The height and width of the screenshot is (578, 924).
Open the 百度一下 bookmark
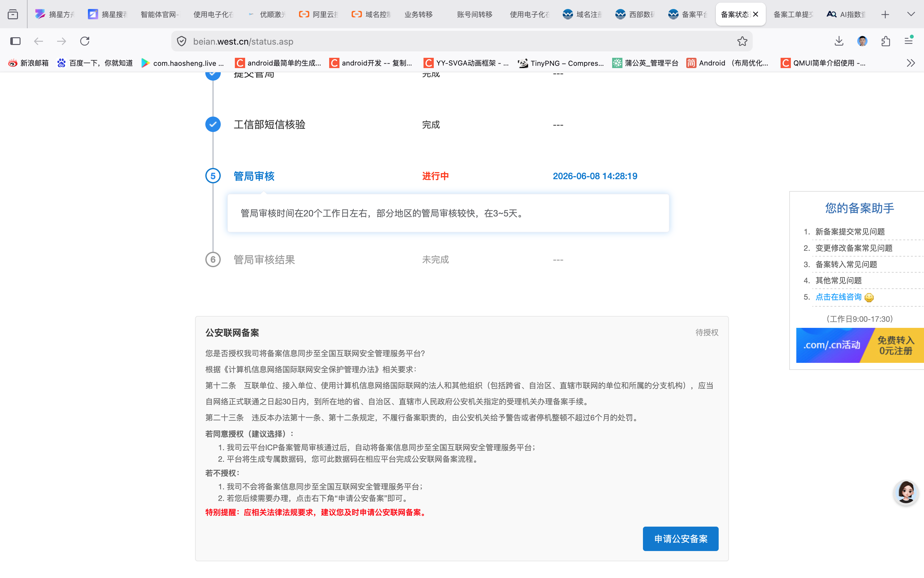[x=95, y=63]
